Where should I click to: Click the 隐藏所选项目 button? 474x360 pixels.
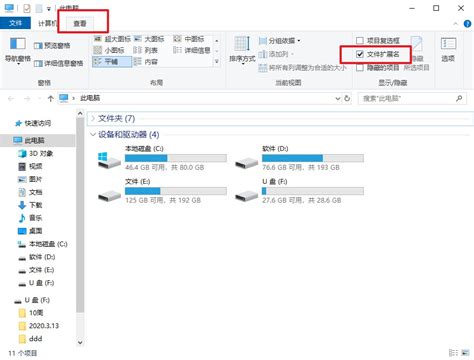pos(417,53)
